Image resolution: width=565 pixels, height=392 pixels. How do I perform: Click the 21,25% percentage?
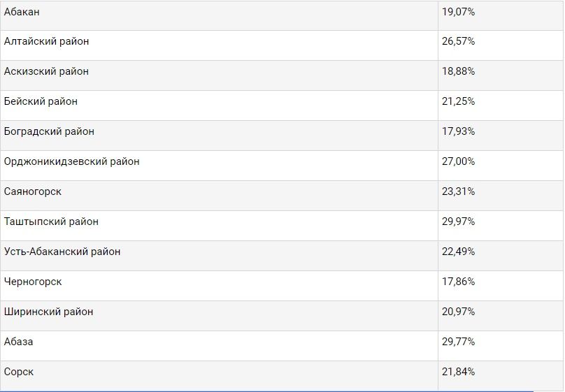point(458,101)
